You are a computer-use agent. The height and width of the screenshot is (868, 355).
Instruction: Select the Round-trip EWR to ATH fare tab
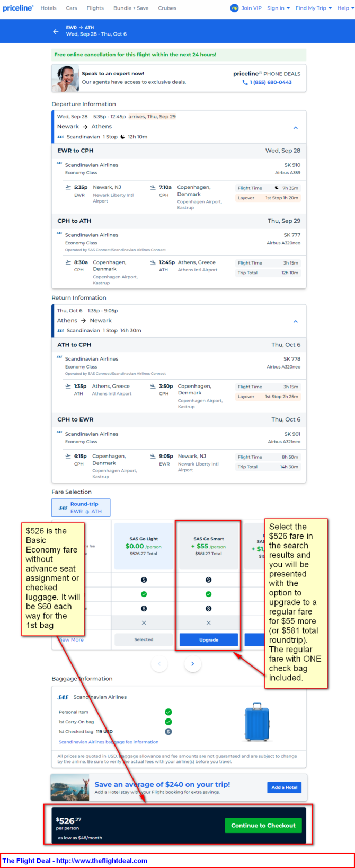pos(81,507)
